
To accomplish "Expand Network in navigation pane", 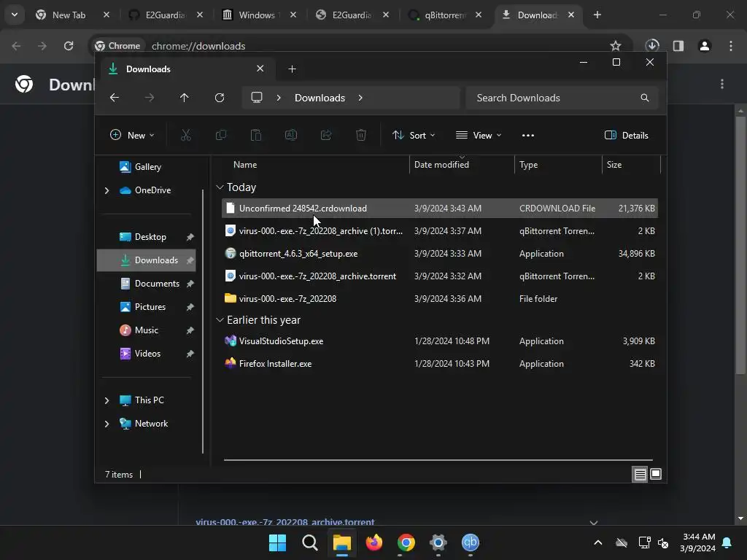I will (107, 424).
